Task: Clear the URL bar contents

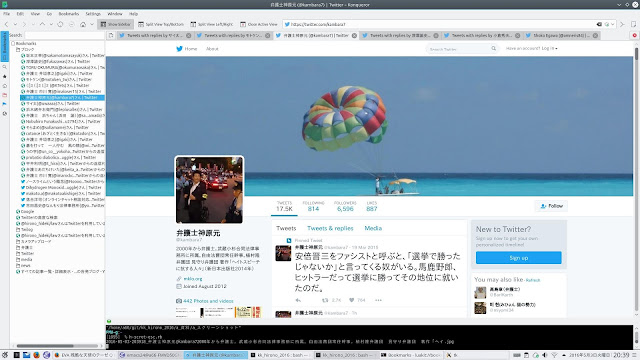Action: point(599,24)
